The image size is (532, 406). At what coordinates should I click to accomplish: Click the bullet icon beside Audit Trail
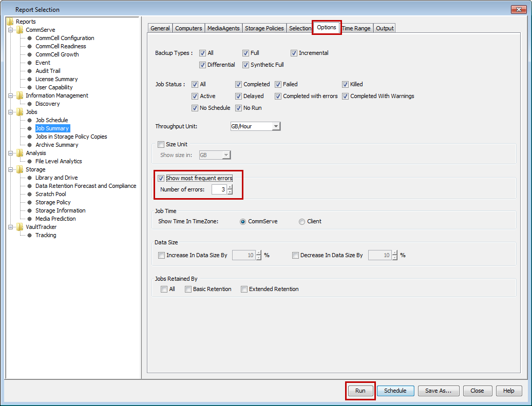29,71
